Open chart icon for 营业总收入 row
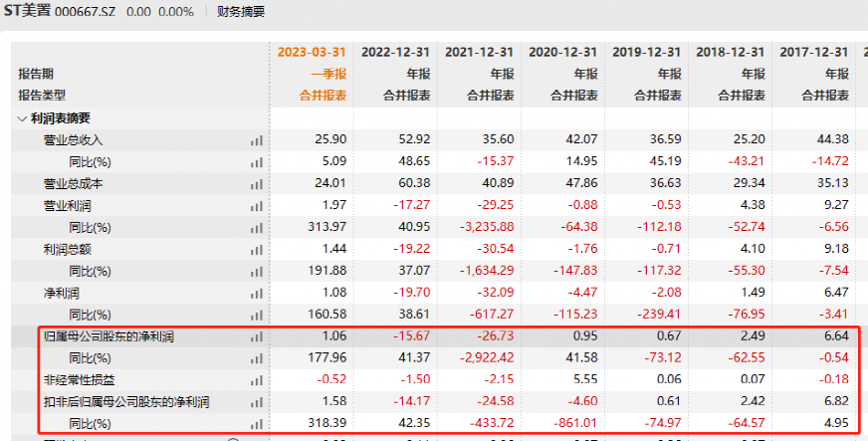868x441 pixels. point(257,140)
